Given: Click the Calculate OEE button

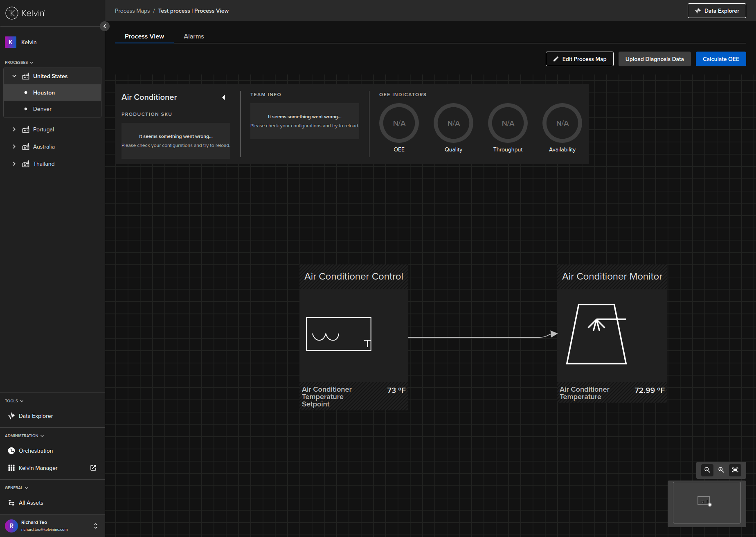Looking at the screenshot, I should (x=720, y=59).
